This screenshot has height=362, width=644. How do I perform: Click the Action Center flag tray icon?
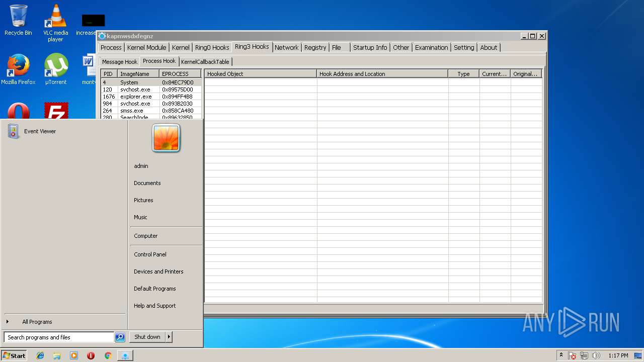point(572,355)
